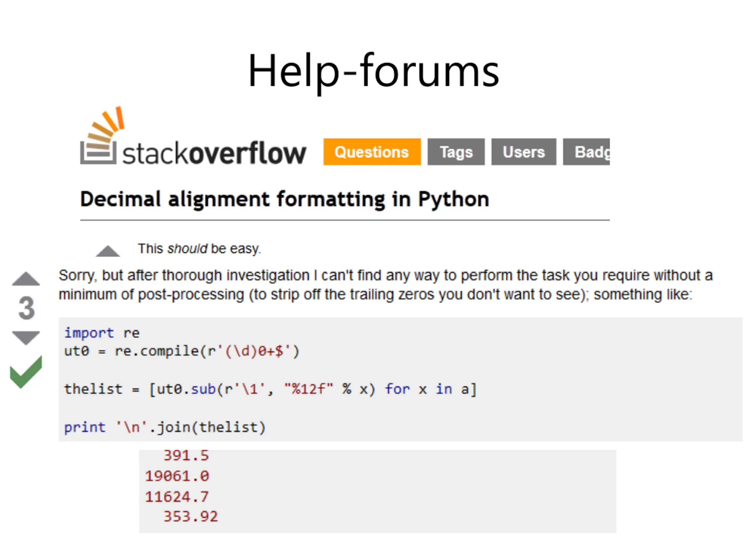Click the re.compile line in code block

coord(182,351)
